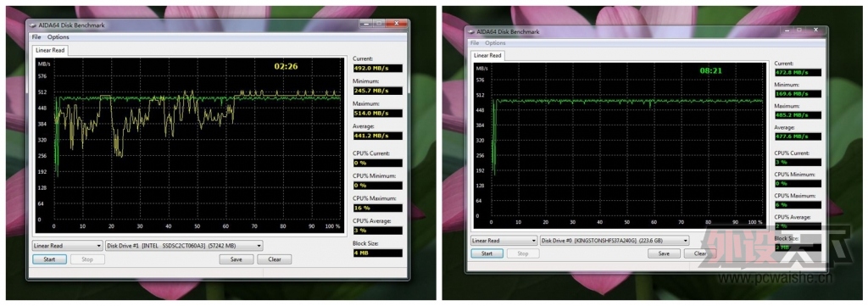Maximize the left AIDA64 window
Image resolution: width=868 pixels, height=306 pixels.
click(379, 23)
